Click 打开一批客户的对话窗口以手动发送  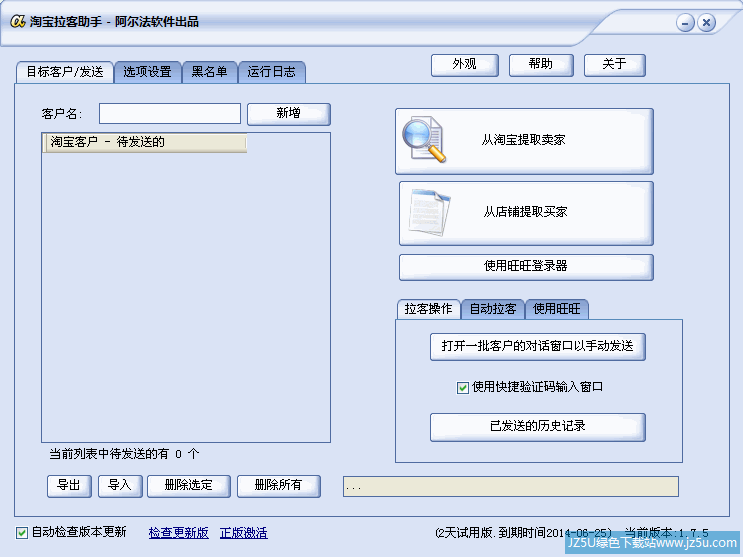coord(537,347)
